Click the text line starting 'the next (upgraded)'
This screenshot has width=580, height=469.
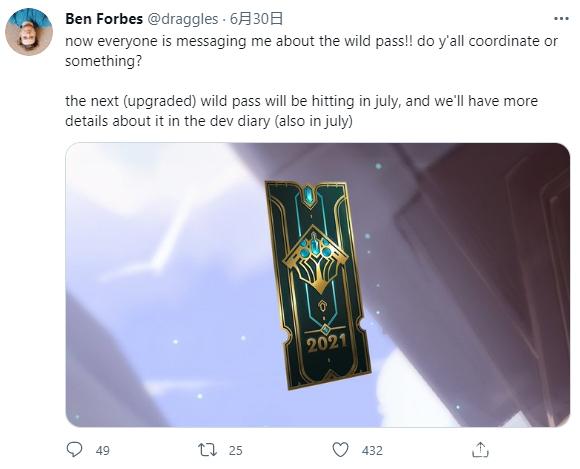301,101
